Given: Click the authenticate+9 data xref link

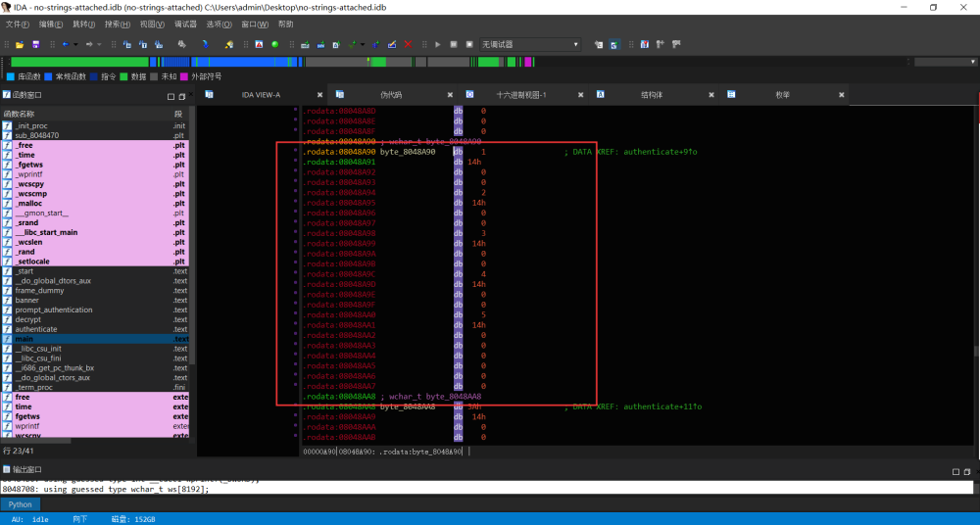Looking at the screenshot, I should point(660,152).
